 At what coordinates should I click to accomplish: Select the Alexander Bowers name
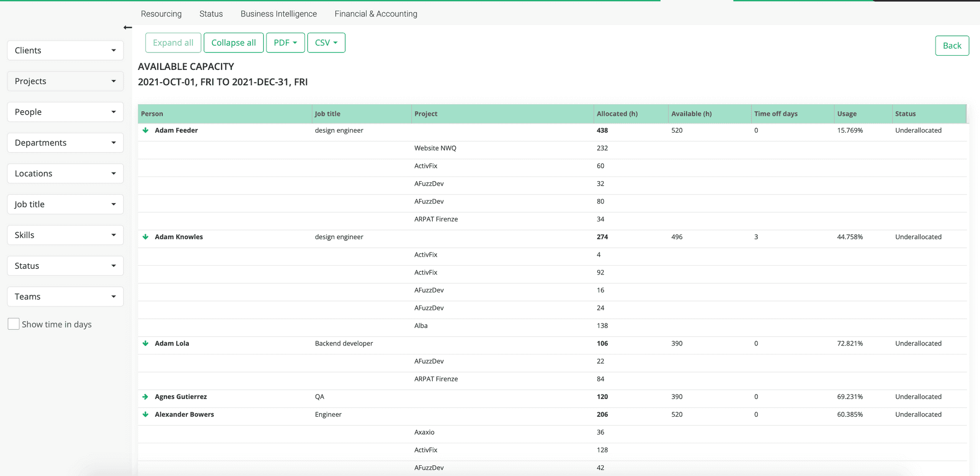(184, 415)
